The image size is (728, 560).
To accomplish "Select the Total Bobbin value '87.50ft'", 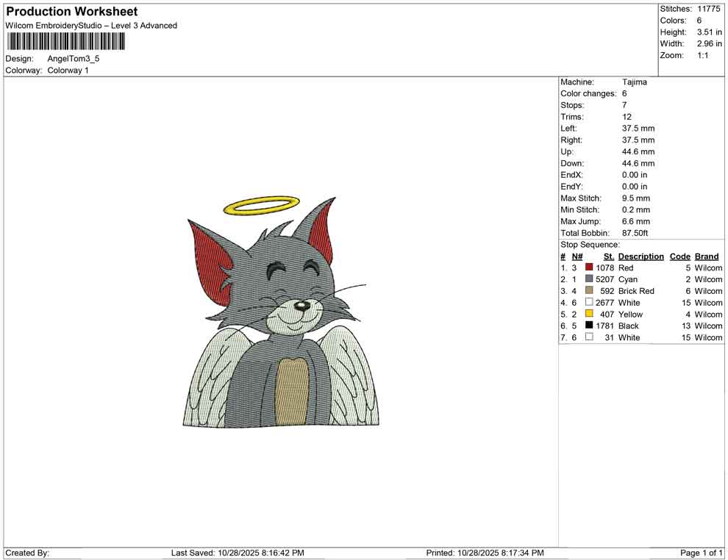I will tap(635, 233).
